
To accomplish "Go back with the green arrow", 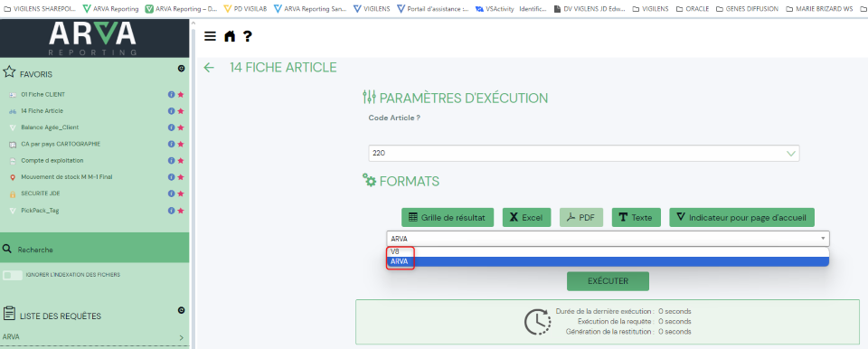I will 209,68.
